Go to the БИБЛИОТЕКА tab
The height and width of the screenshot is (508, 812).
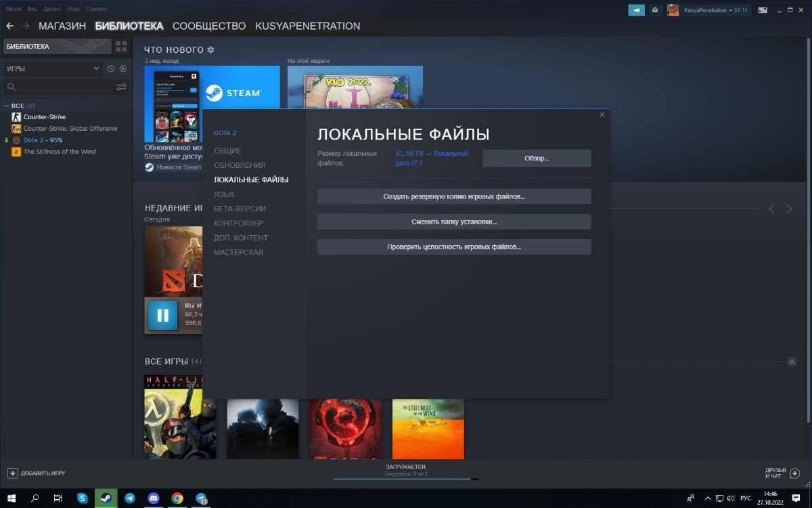129,26
